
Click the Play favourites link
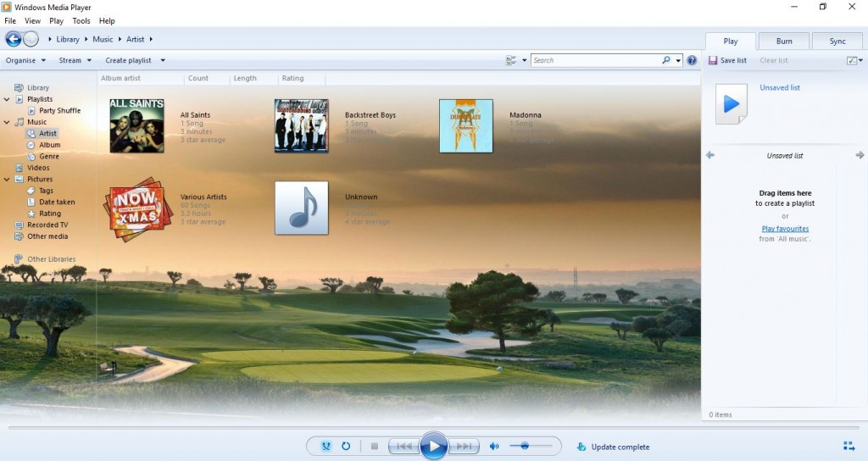coord(785,229)
